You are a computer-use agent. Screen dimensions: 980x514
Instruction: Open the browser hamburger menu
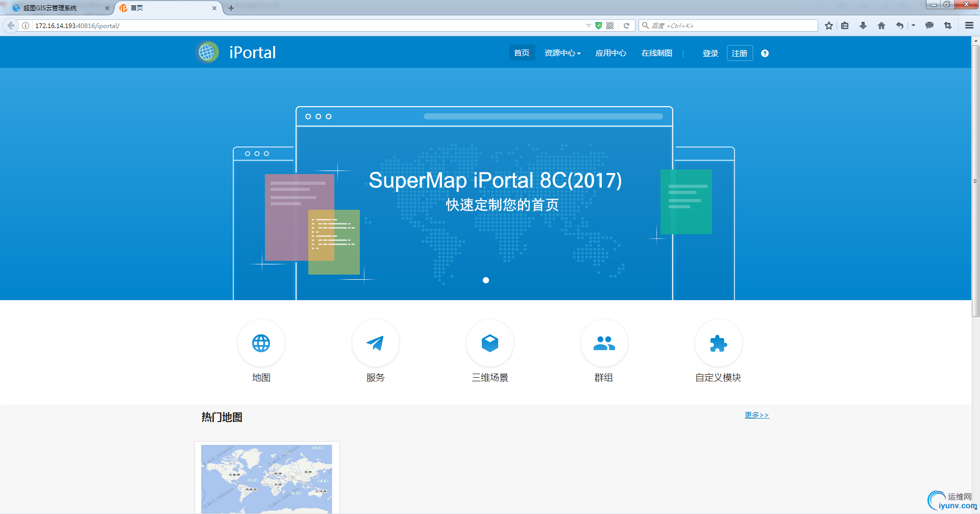tap(969, 26)
